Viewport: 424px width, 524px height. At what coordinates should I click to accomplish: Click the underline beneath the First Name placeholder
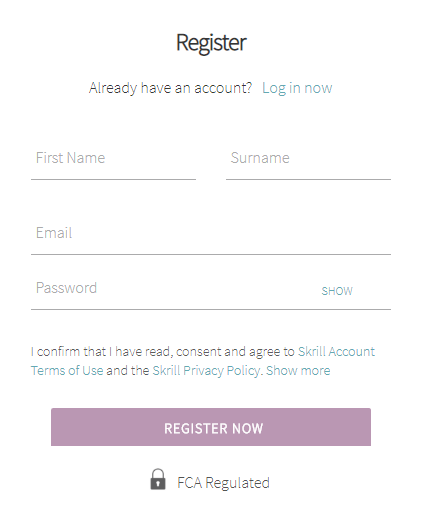tap(113, 179)
